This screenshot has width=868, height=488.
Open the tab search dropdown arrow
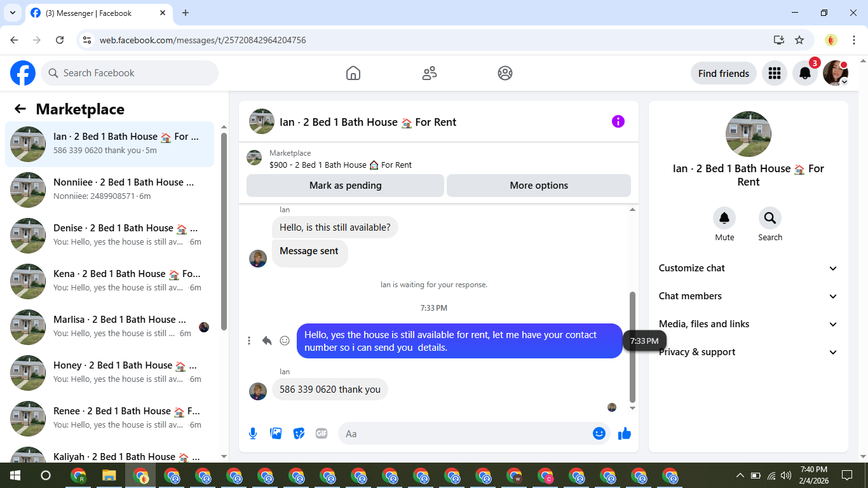(11, 13)
